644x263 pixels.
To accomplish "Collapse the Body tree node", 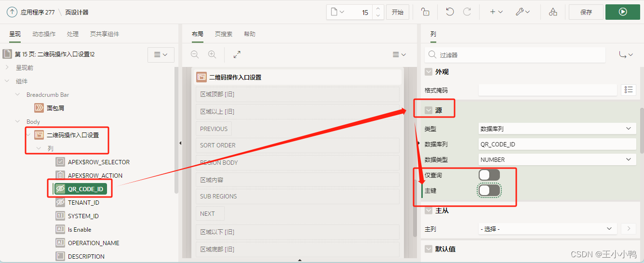I will click(18, 121).
